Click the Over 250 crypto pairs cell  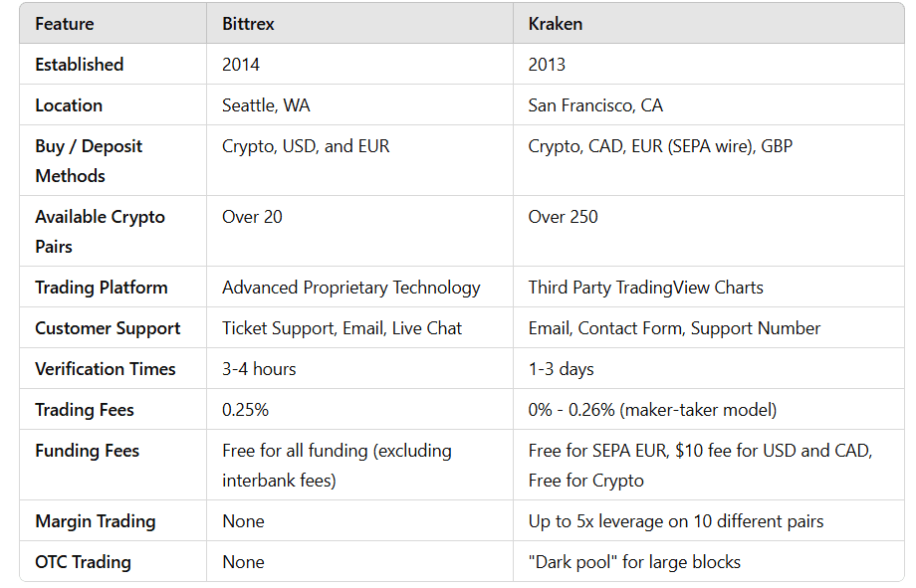pos(564,217)
